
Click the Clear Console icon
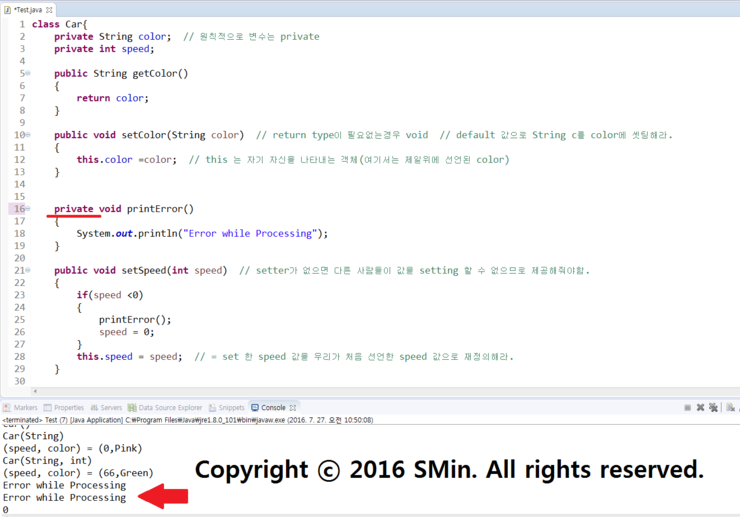[730, 407]
